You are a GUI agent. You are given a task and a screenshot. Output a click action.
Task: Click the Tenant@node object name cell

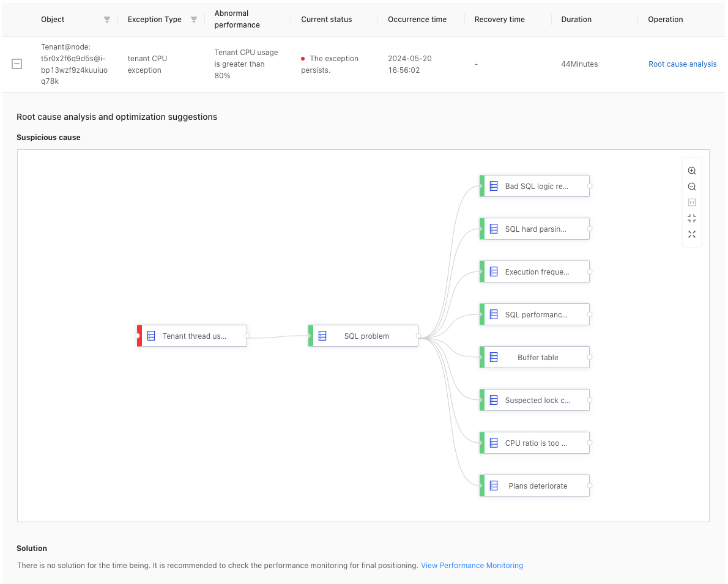[x=74, y=64]
